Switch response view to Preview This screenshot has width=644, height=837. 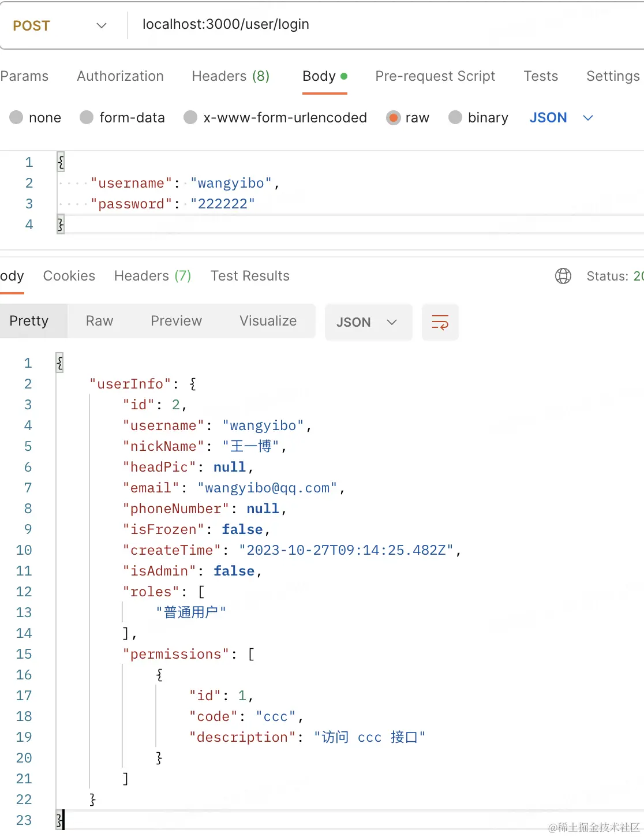[176, 321]
